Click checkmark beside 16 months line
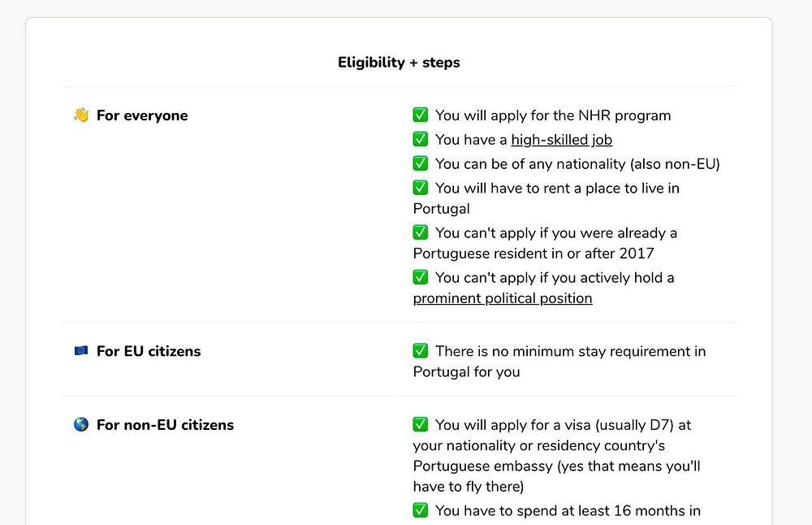The width and height of the screenshot is (812, 525). 421,510
